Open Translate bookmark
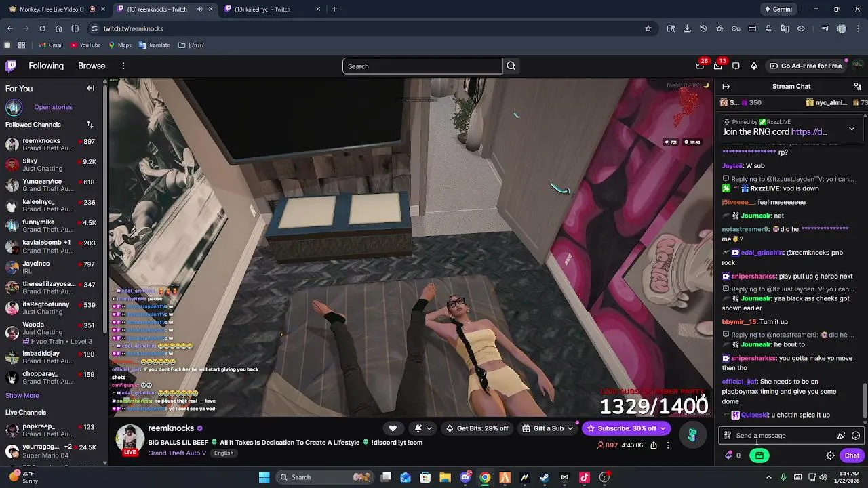This screenshot has width=868, height=488. point(154,45)
